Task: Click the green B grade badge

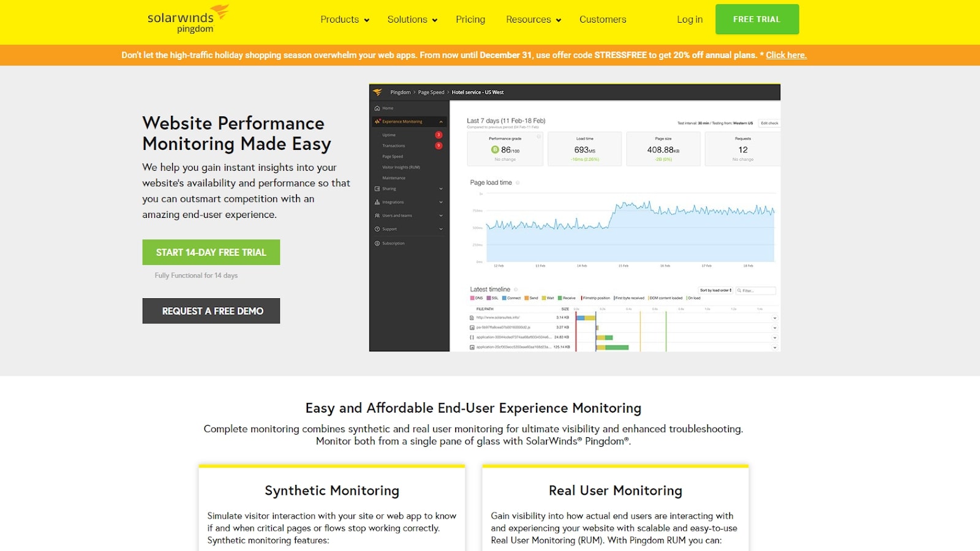Action: pos(495,149)
